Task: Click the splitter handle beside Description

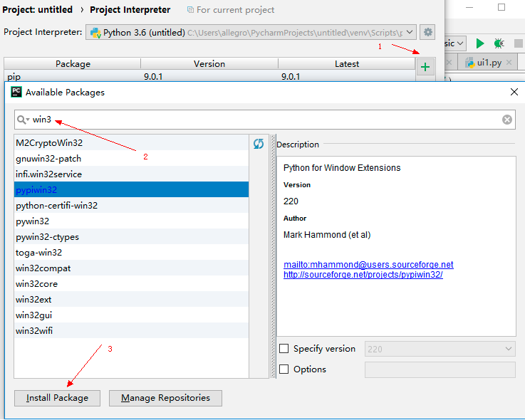Action: coord(273,256)
